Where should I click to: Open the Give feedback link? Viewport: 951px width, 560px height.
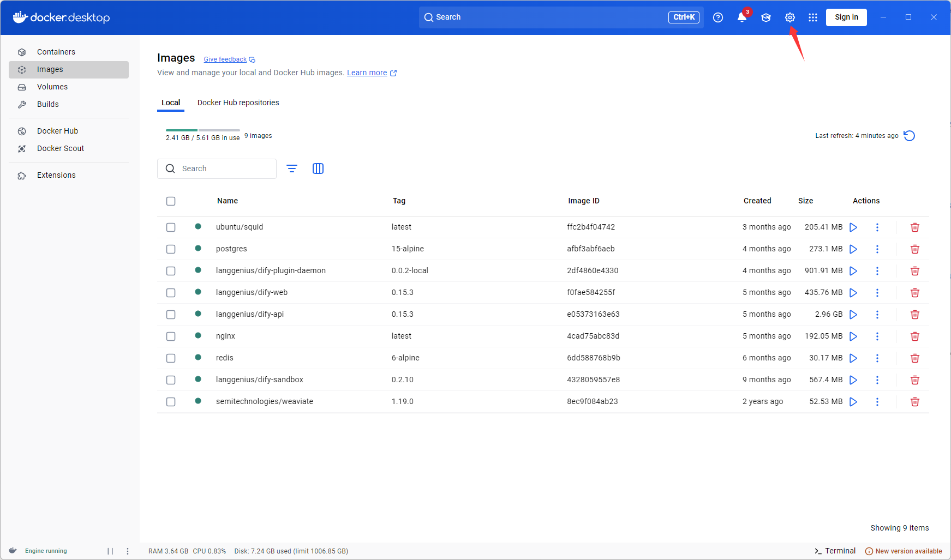[x=225, y=59]
